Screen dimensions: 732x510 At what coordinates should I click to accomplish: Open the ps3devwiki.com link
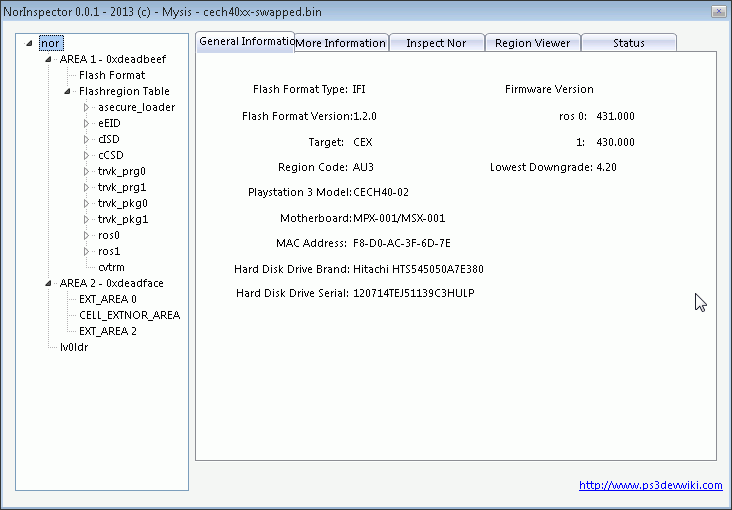point(650,485)
